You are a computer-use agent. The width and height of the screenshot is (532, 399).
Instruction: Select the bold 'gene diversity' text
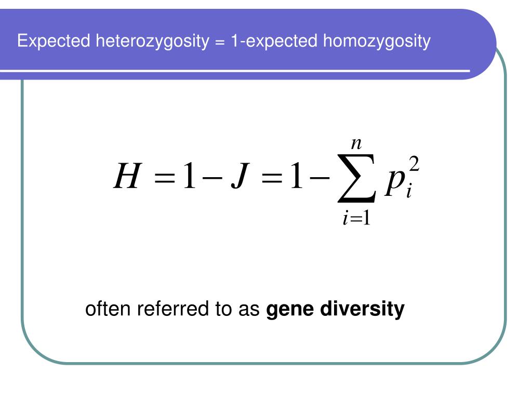click(335, 310)
